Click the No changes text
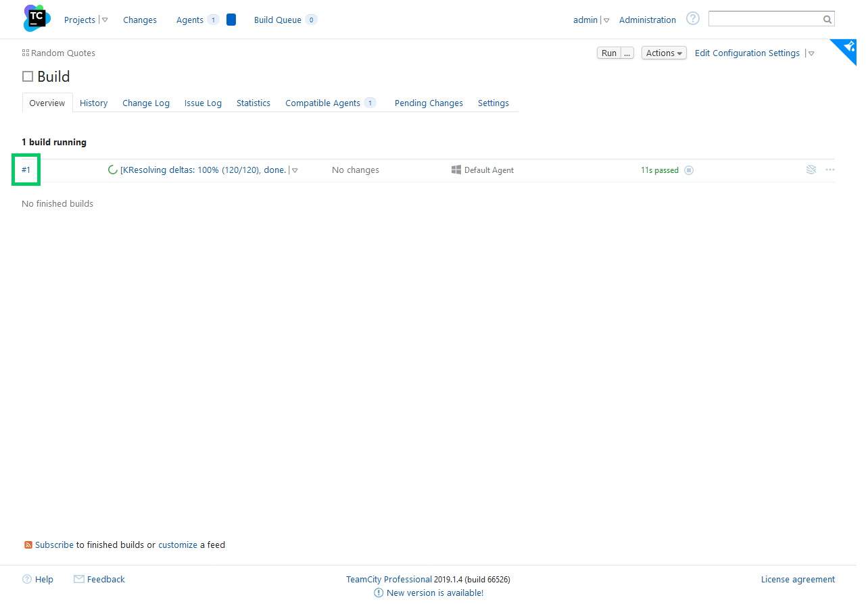 point(356,170)
